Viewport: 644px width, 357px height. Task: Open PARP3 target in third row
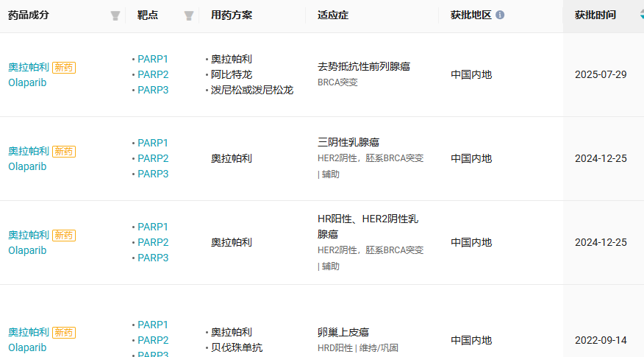pos(153,258)
